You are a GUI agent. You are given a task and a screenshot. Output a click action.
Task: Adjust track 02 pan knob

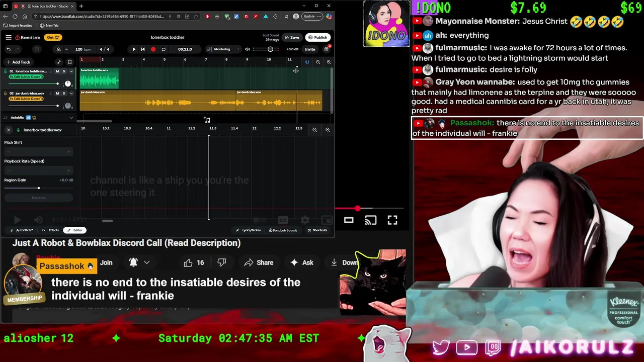tap(68, 106)
